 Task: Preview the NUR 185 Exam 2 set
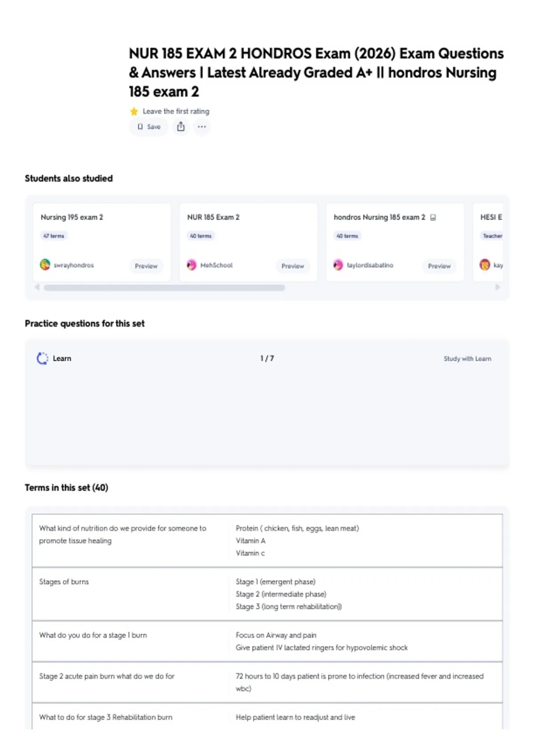[x=292, y=266]
